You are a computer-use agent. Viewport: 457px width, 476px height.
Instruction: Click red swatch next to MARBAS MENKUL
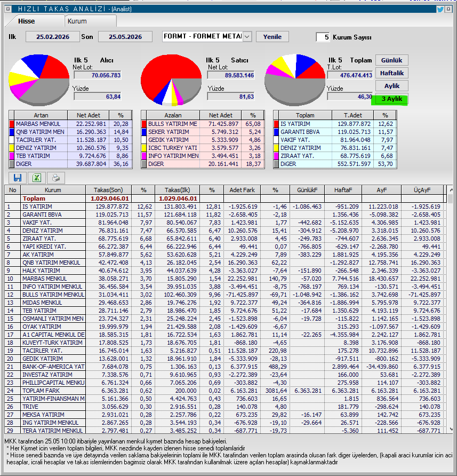click(12, 124)
